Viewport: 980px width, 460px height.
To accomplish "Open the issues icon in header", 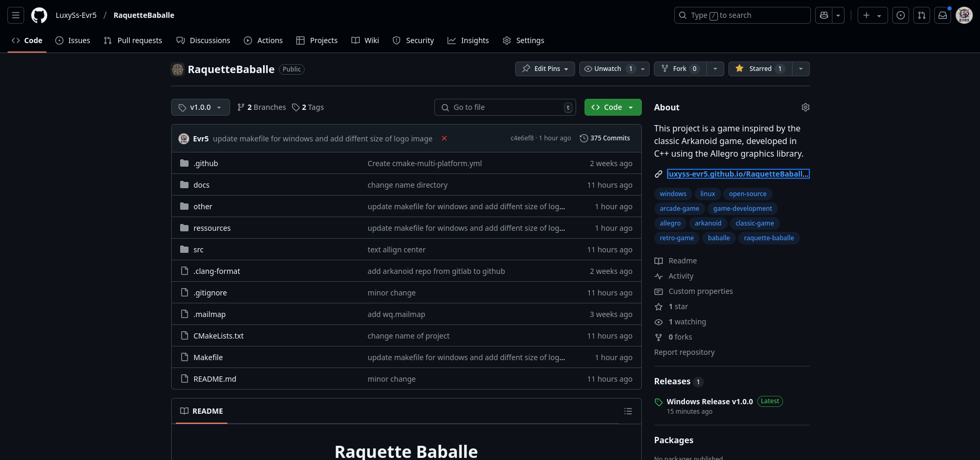I will 901,15.
